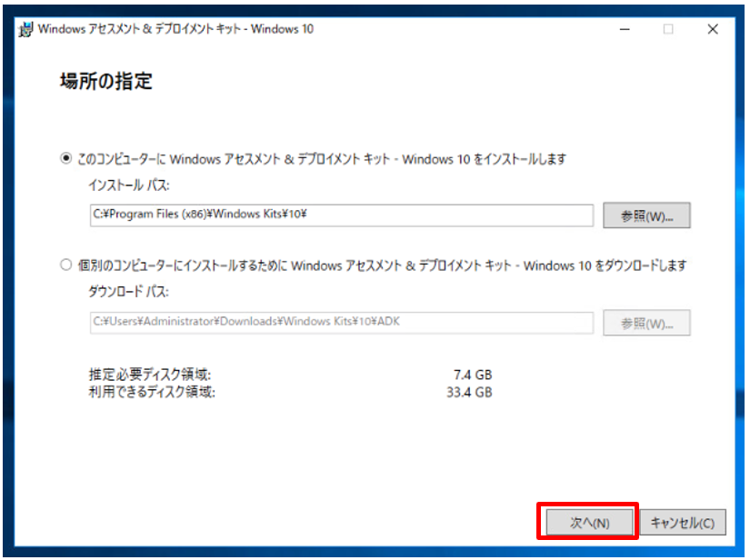Click the 利用できるディスク領域 label
The height and width of the screenshot is (560, 750).
pos(152,392)
